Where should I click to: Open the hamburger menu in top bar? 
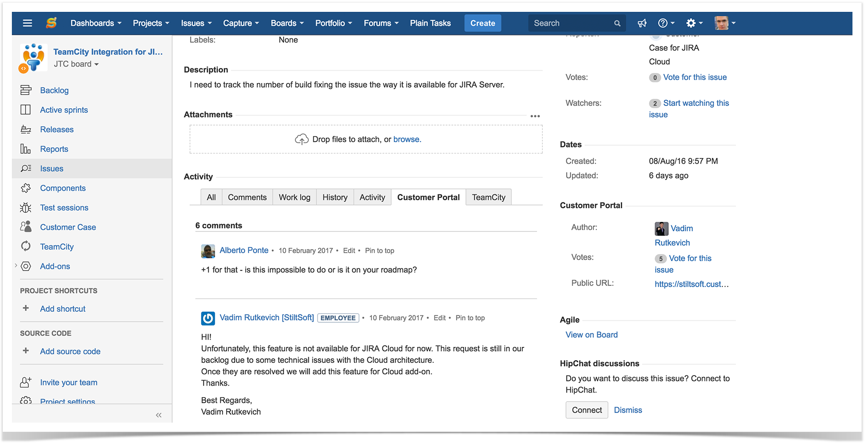(x=27, y=23)
